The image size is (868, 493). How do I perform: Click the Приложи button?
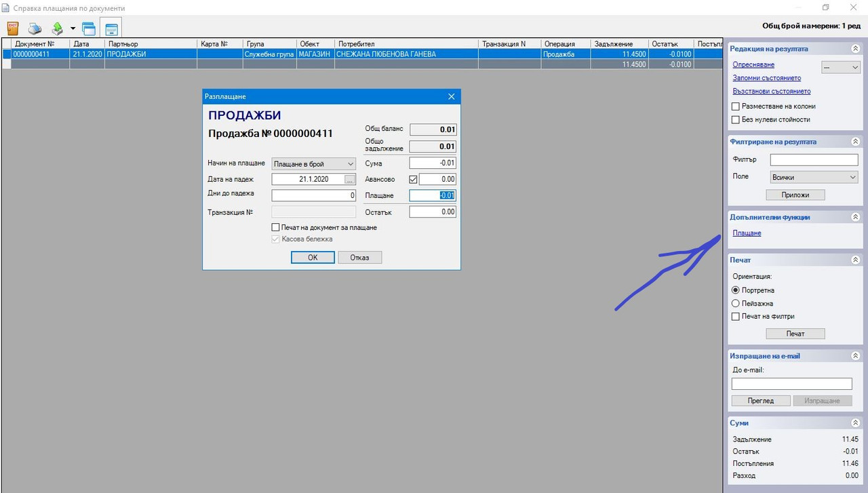tap(795, 195)
